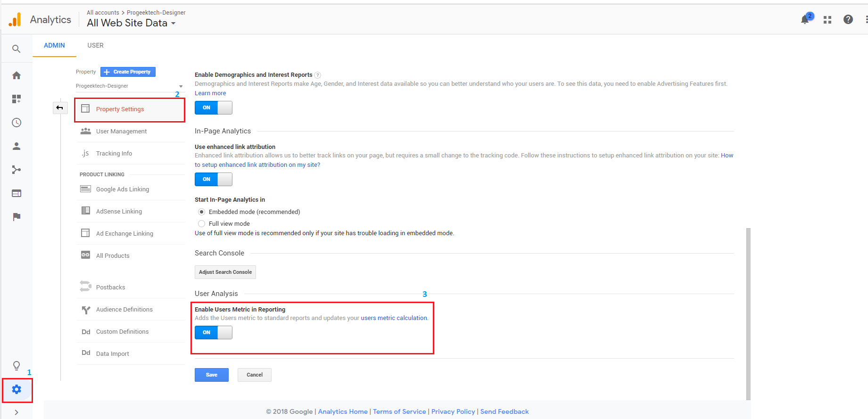
Task: Click Send Feedback footer link
Action: 504,411
